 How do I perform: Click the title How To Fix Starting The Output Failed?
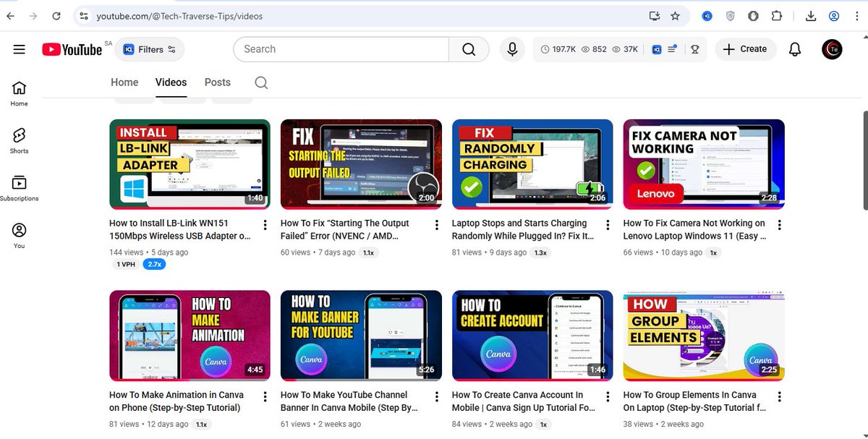[345, 229]
